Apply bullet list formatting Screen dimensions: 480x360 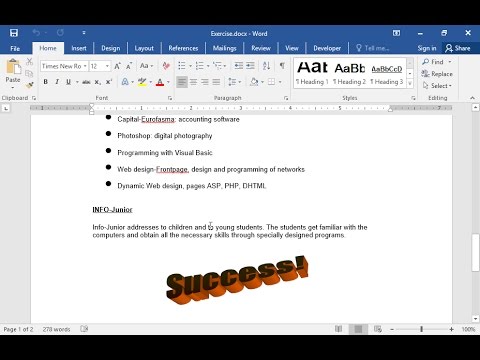tap(182, 66)
